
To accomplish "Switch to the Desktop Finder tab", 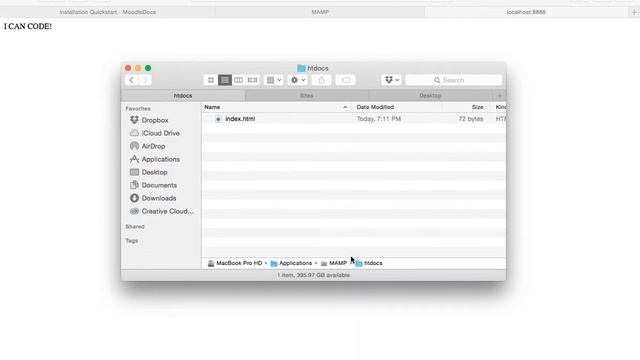I will pyautogui.click(x=430, y=96).
